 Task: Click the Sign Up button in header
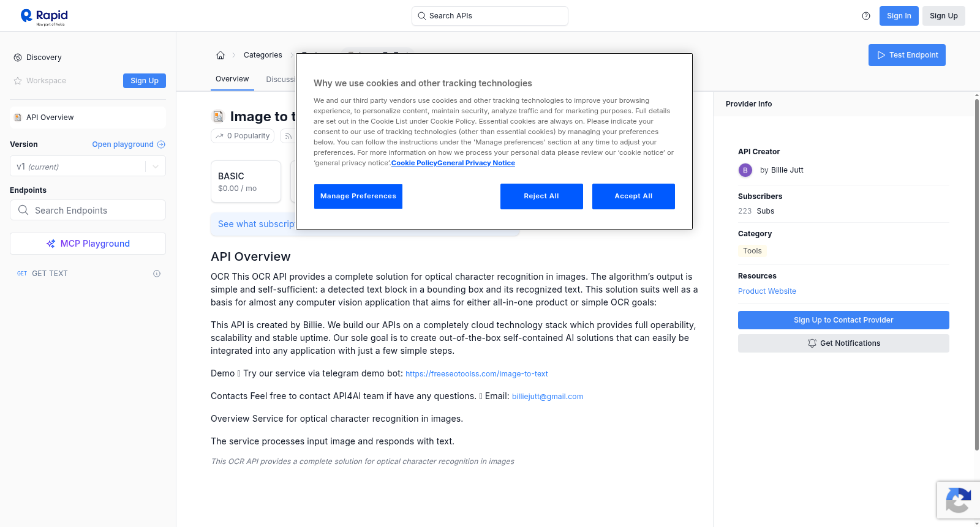944,16
